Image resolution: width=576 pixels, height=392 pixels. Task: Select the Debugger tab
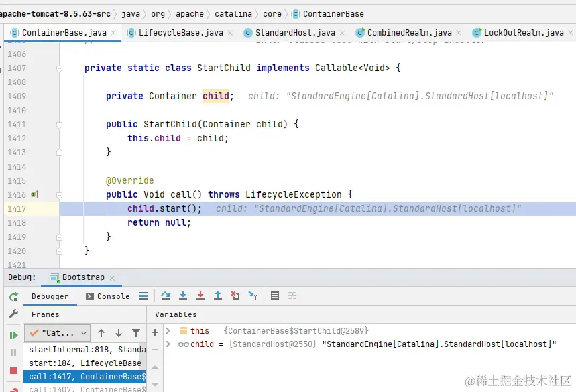(50, 296)
